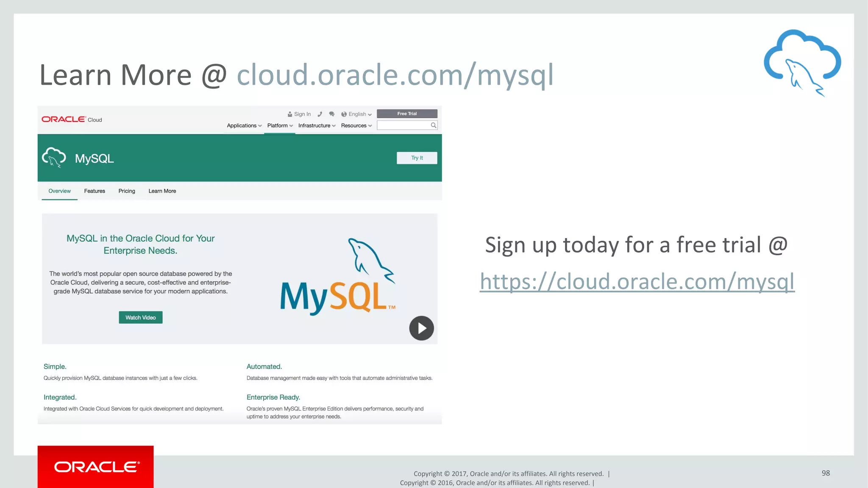The width and height of the screenshot is (868, 488).
Task: Expand the Infrastructure menu
Action: tap(317, 126)
